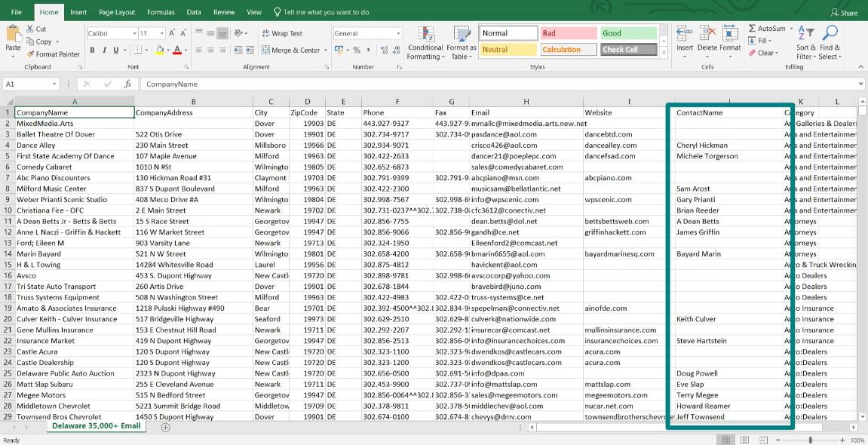Toggle Underline formatting
Viewport: 868px width, 445px height.
click(x=115, y=51)
